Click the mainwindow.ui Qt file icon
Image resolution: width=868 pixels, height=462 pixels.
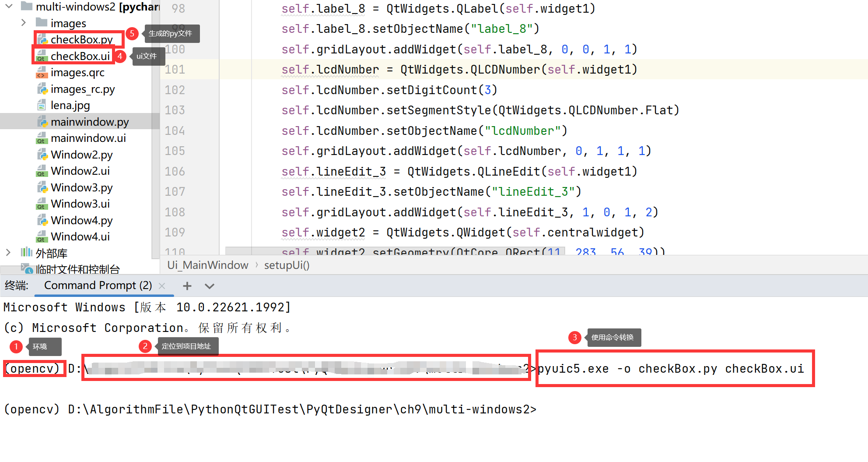(42, 138)
